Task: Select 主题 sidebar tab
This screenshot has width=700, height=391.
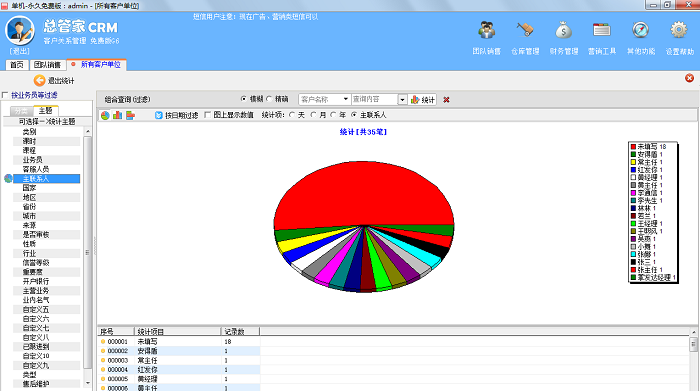Action: tap(46, 110)
